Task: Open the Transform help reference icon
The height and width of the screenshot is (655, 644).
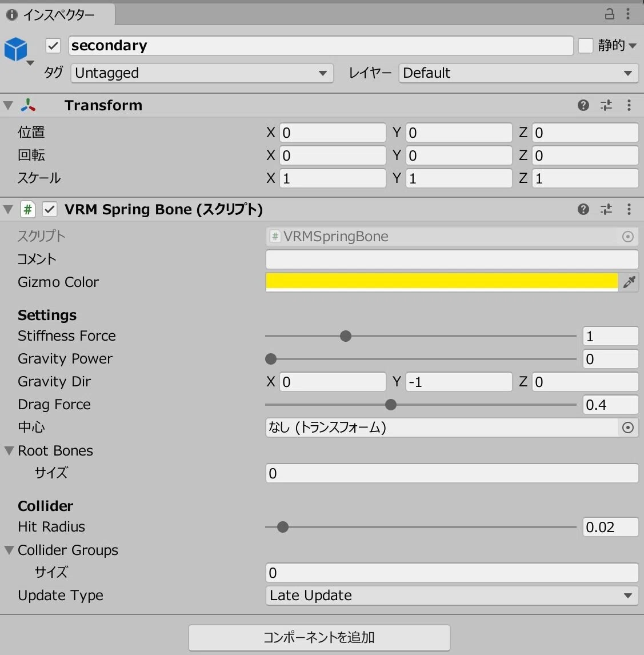Action: click(583, 105)
